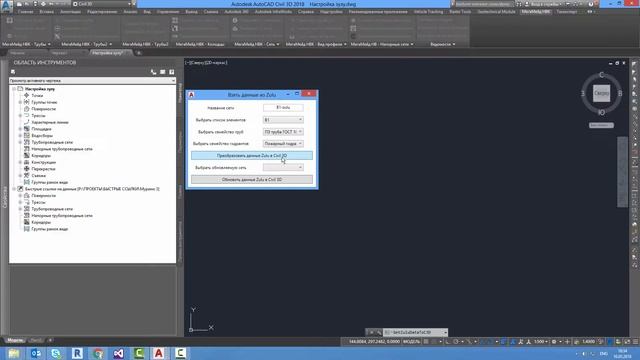
Task: Expand Трассы node under Настройка зулу
Action: 20,116
